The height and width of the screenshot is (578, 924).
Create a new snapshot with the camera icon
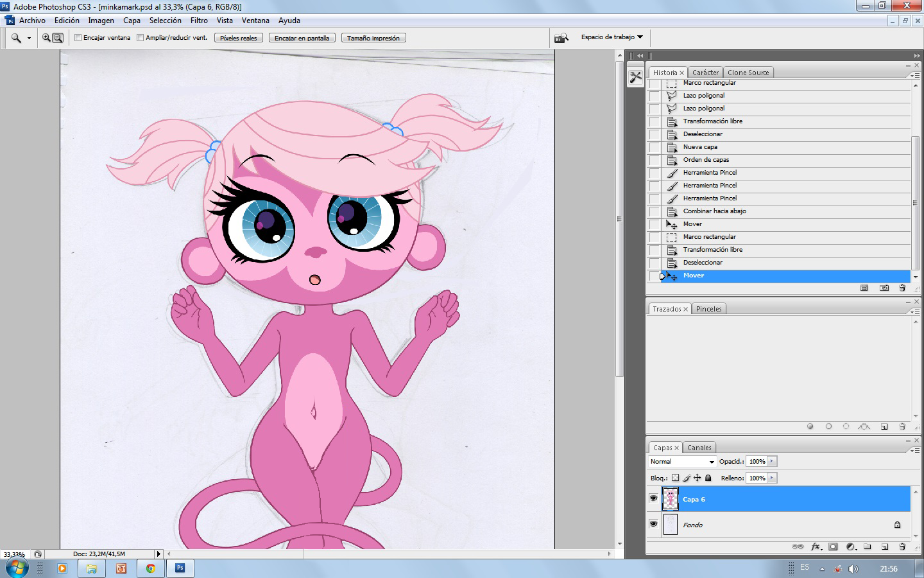click(x=884, y=288)
